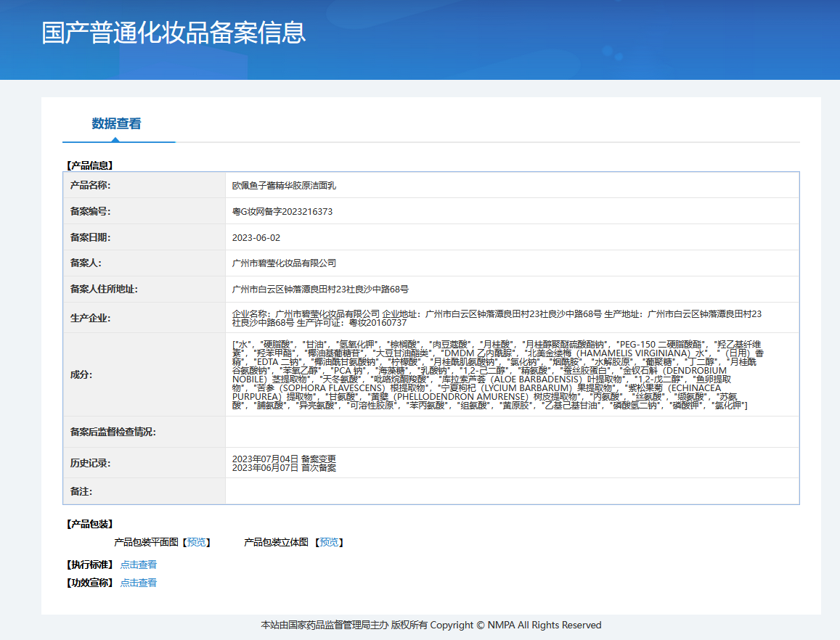Click the empty 备注 value cell
Screen dimensions: 840x640
[x=511, y=491]
